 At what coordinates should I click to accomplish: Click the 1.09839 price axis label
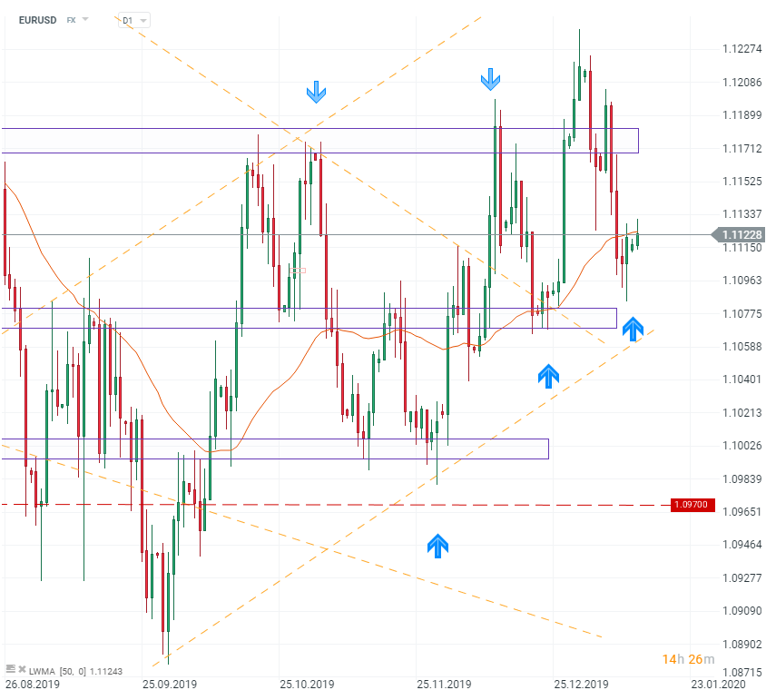[x=742, y=478]
